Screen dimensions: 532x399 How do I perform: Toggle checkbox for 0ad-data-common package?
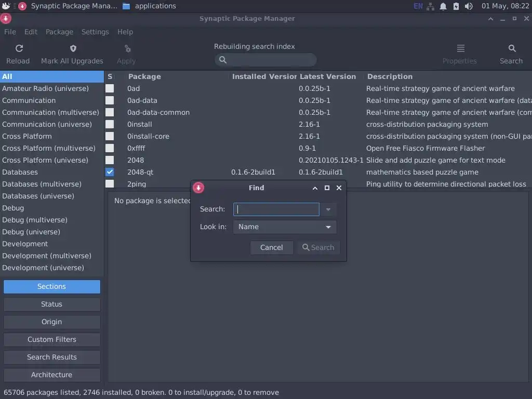pyautogui.click(x=110, y=112)
